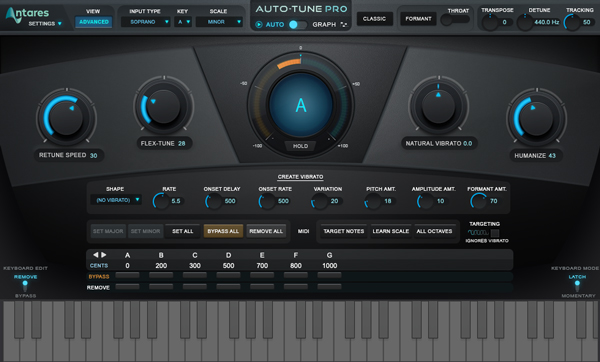The width and height of the screenshot is (600, 362).
Task: Enable Classic mode
Action: (x=375, y=18)
